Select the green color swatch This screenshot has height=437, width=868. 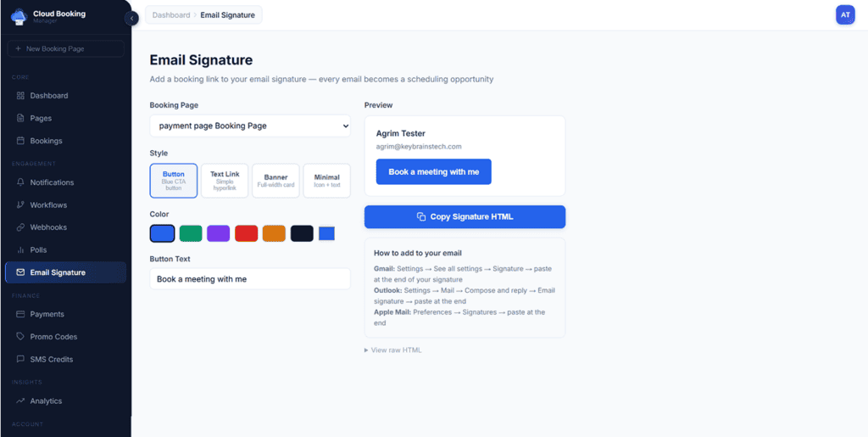point(191,233)
